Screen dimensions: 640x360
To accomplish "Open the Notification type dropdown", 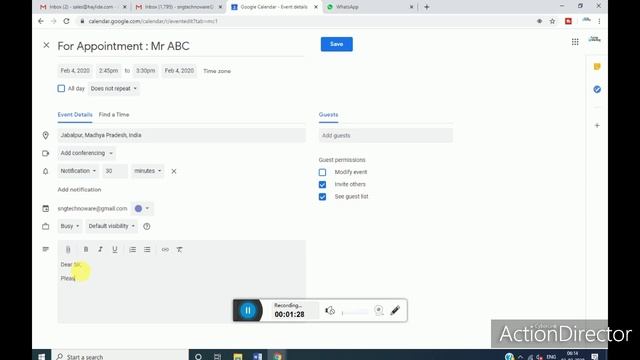I will [x=78, y=171].
